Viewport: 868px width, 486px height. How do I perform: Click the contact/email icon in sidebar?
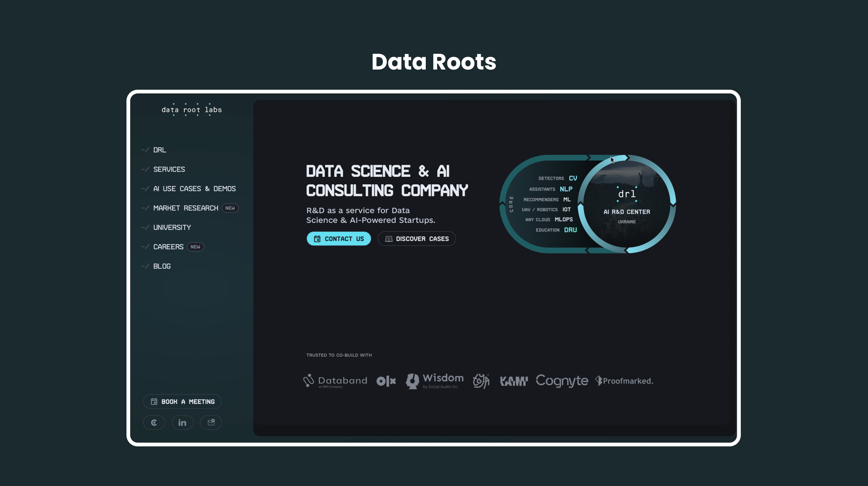tap(210, 422)
